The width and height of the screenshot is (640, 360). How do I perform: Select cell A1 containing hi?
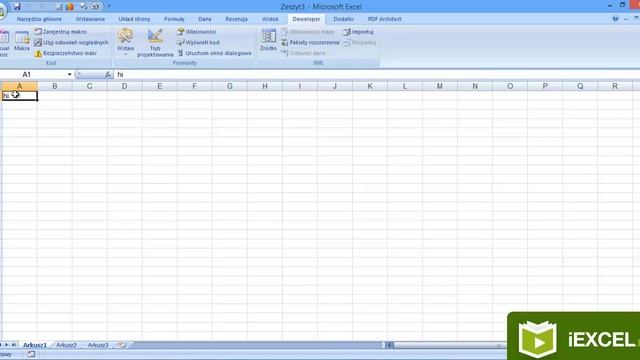click(20, 96)
